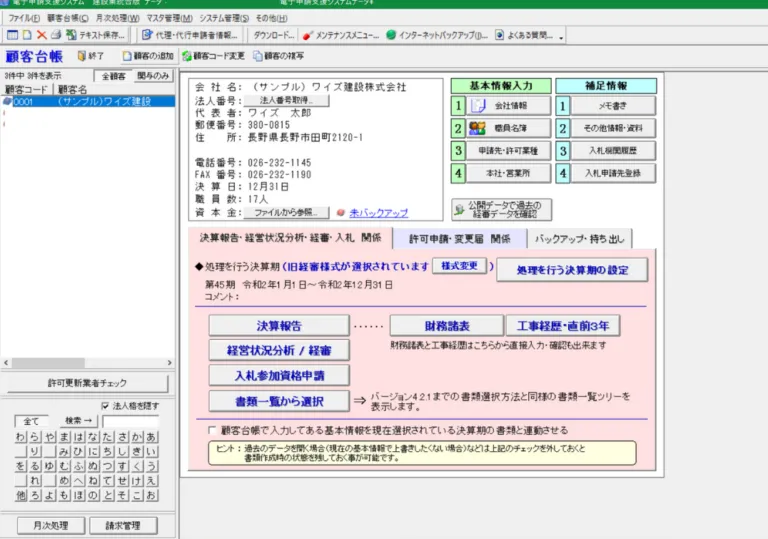Expand the toolbar overflow arrow after よくある質問
The image size is (768, 539).
[x=562, y=37]
